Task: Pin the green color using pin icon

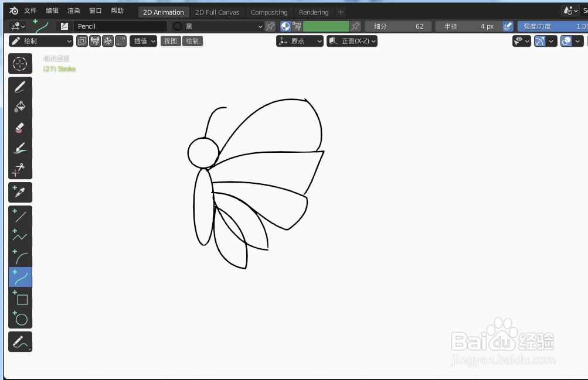Action: coord(355,26)
